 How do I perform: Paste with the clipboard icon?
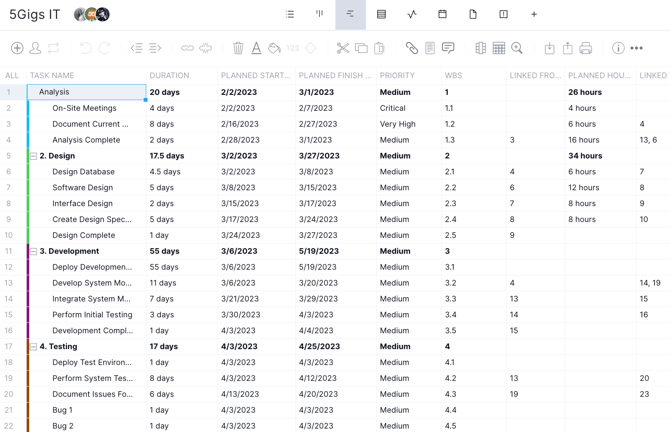(379, 48)
